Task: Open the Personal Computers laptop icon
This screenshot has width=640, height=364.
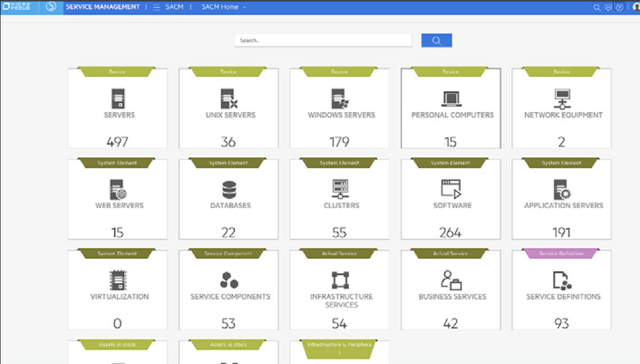Action: [x=452, y=99]
